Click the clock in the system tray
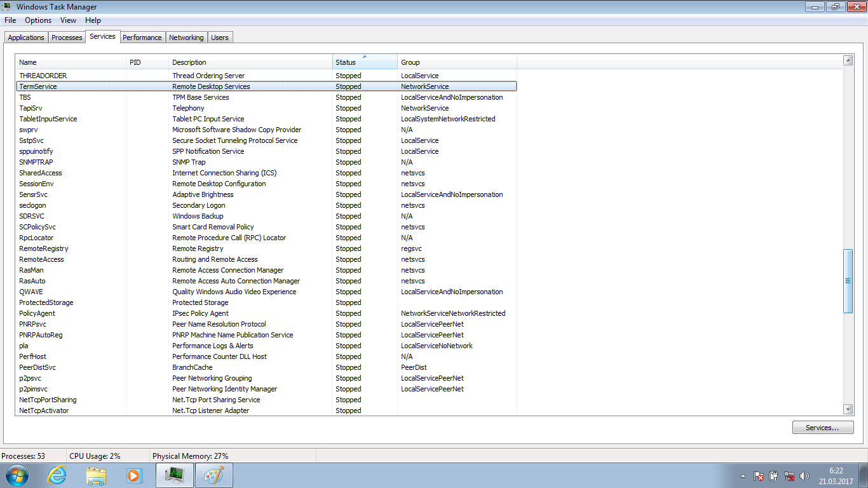Image resolution: width=868 pixels, height=488 pixels. tap(836, 476)
